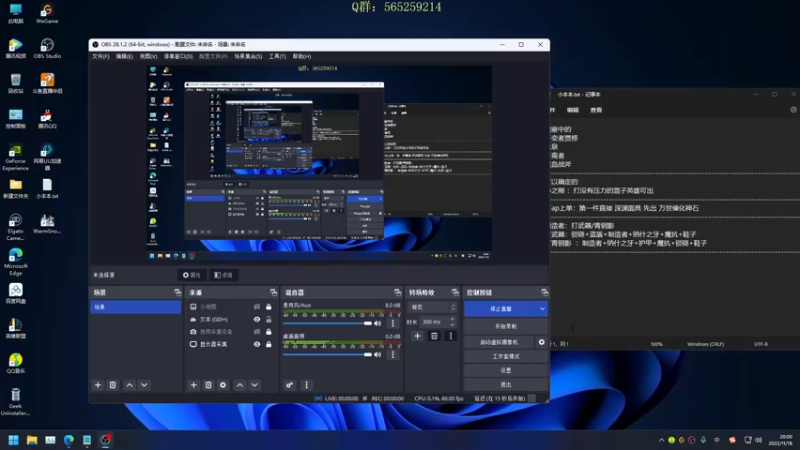Show the 视频采集设备 source via eye icon
The image size is (800, 450).
click(257, 332)
